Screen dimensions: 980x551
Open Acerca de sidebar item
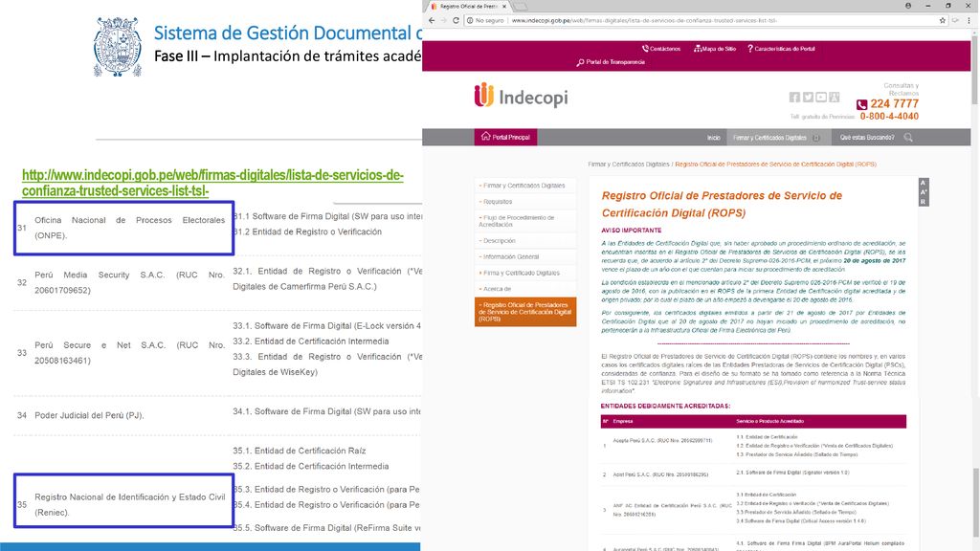click(525, 289)
